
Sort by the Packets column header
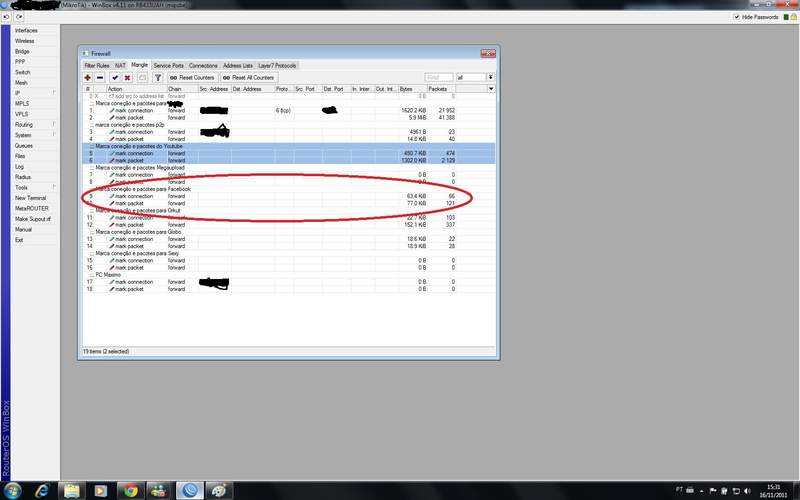point(441,89)
